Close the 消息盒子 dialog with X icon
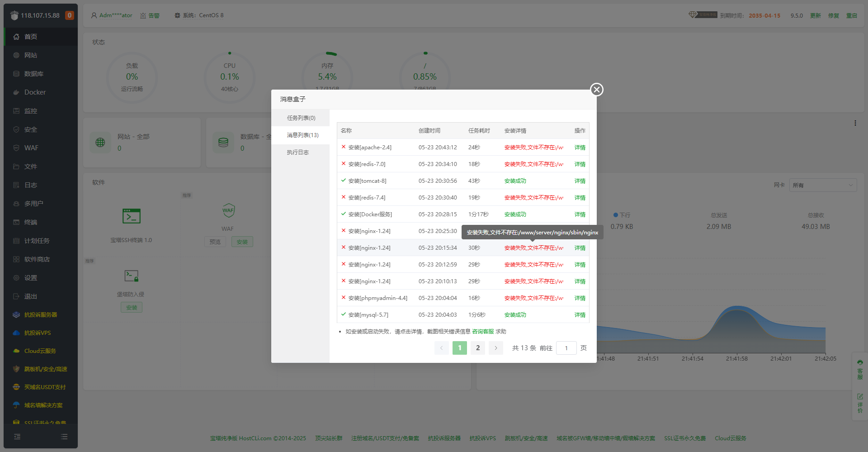This screenshot has height=452, width=868. (x=597, y=90)
